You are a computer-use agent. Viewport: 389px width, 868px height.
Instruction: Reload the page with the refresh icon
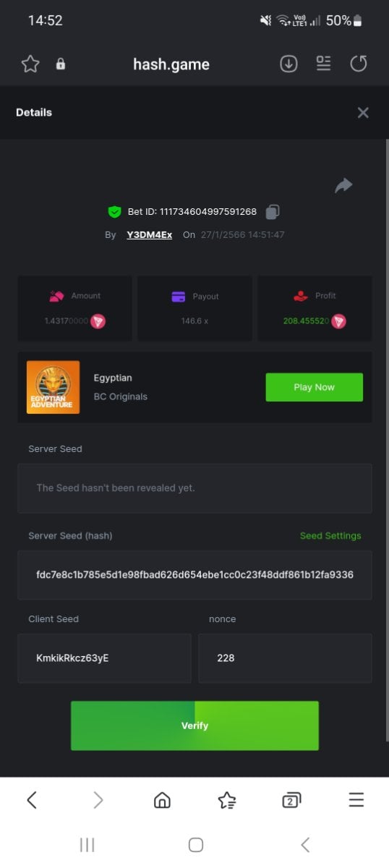(x=359, y=64)
